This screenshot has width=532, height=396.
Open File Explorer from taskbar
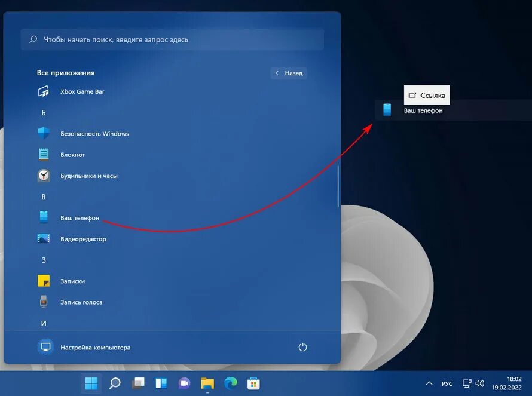(207, 383)
